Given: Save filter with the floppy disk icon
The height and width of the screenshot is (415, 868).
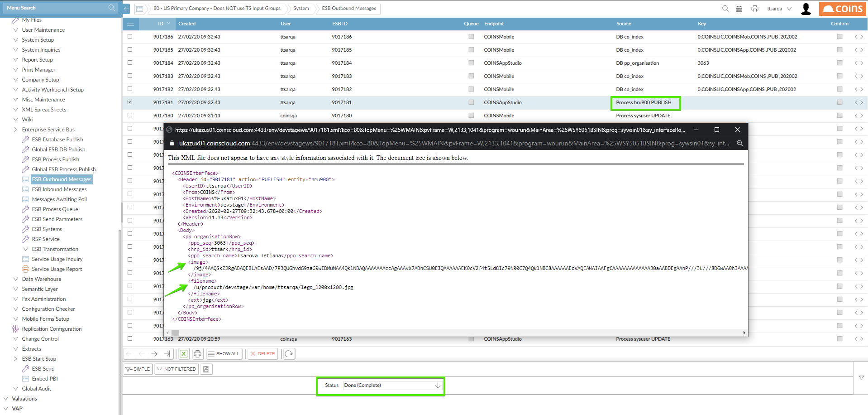Looking at the screenshot, I should click(206, 369).
